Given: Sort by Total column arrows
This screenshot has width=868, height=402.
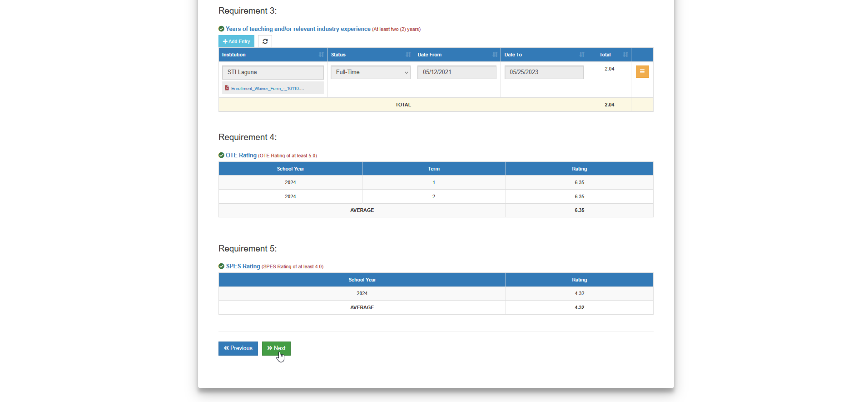Looking at the screenshot, I should pos(625,55).
